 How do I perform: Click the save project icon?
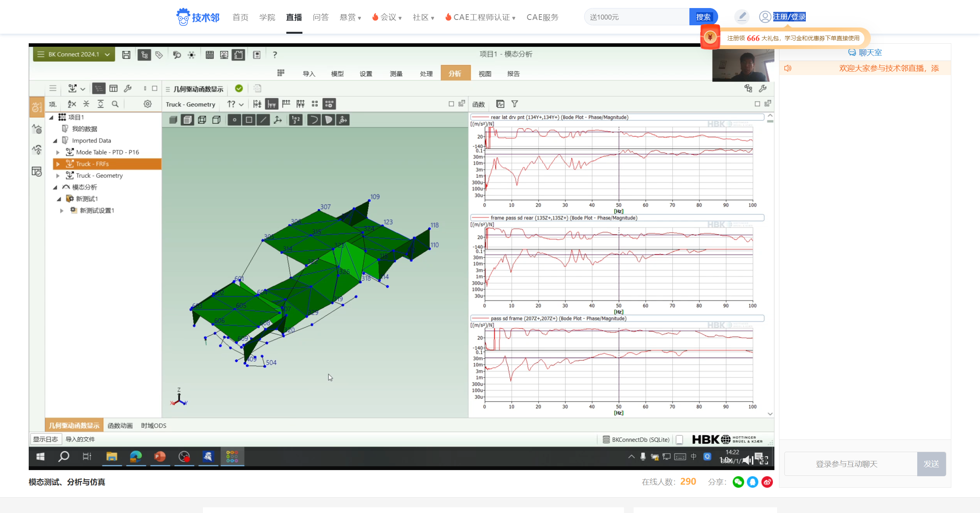[126, 55]
